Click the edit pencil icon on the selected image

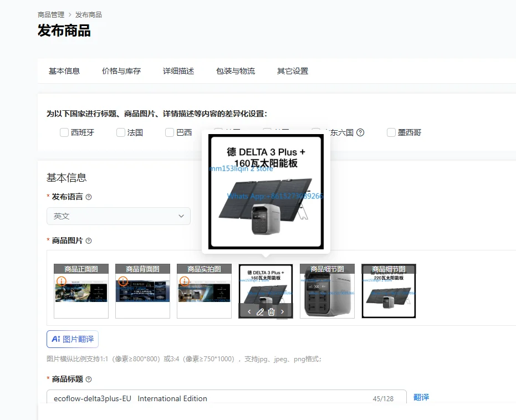click(x=260, y=312)
